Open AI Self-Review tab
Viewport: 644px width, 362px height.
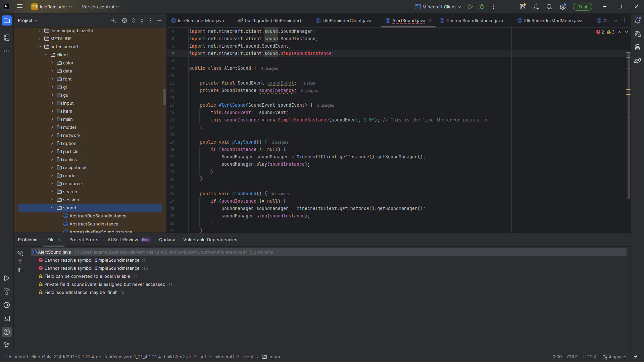point(129,240)
